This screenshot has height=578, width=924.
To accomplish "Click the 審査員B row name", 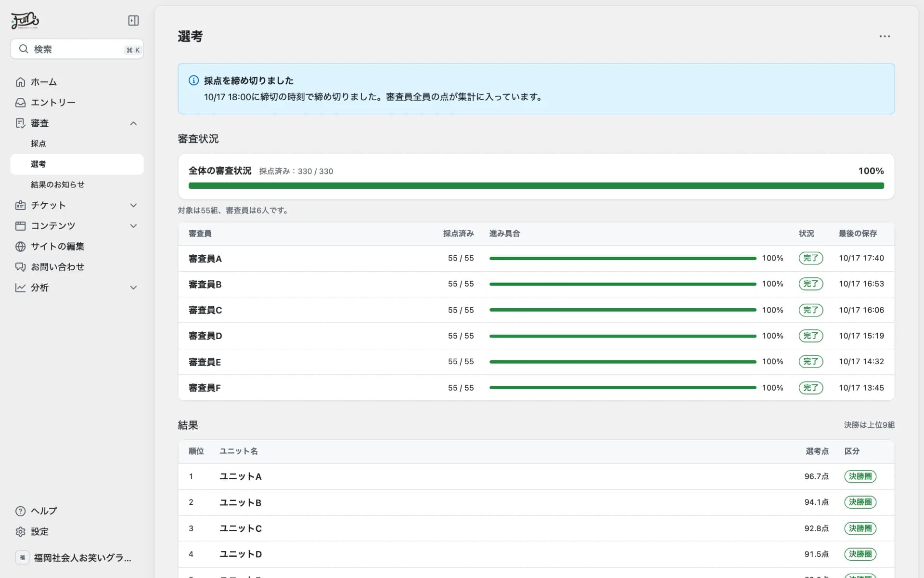I will point(205,285).
